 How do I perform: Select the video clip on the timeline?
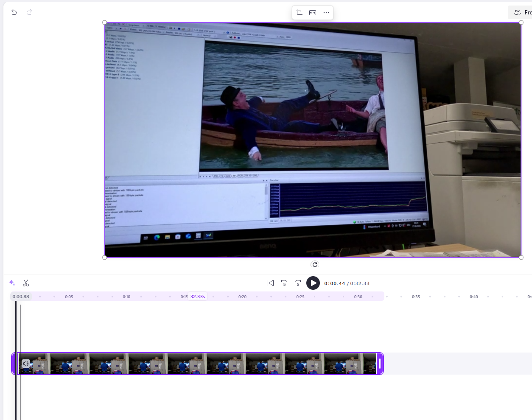[x=197, y=364]
